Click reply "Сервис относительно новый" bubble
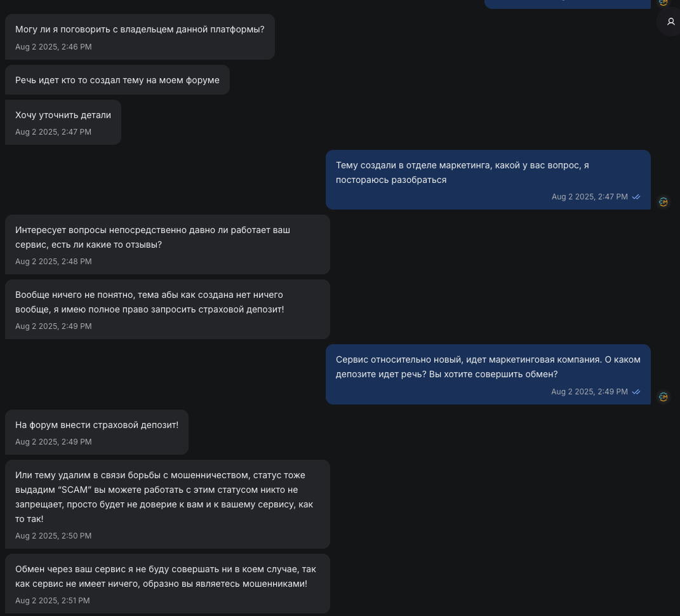Viewport: 680px width, 616px height. tap(488, 367)
